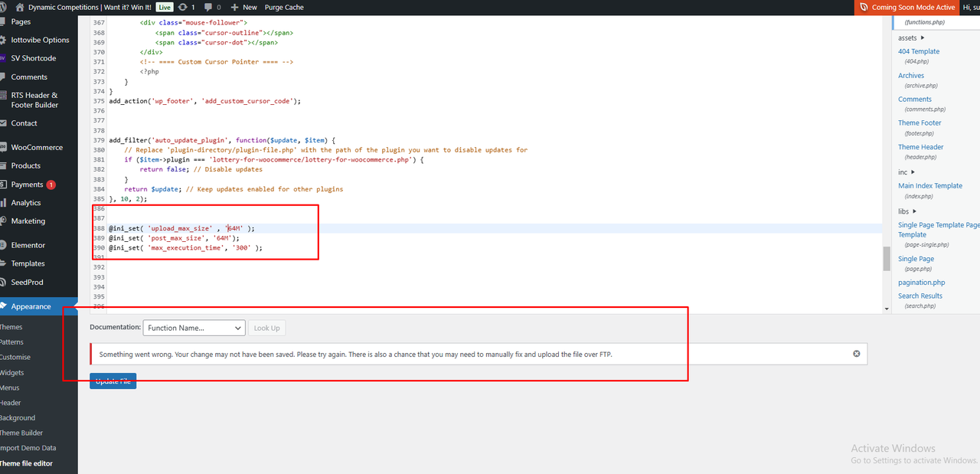The height and width of the screenshot is (474, 980).
Task: Click the Look Up button
Action: [x=266, y=328]
